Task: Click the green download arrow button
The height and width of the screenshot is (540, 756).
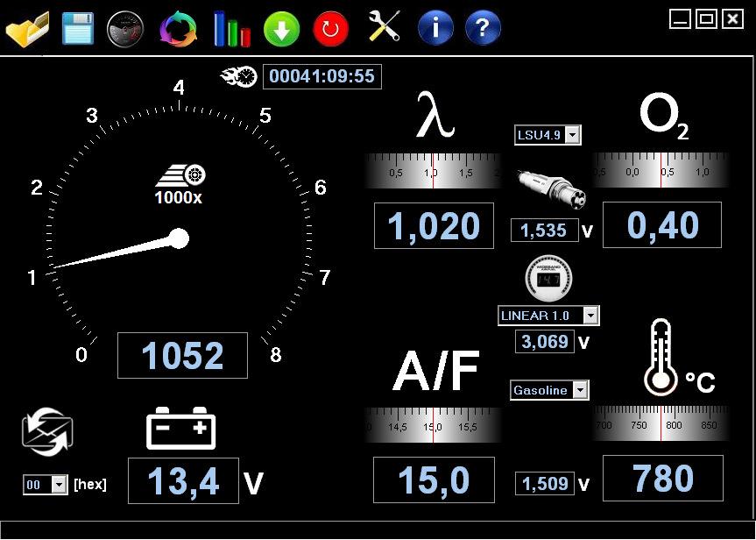Action: click(x=281, y=30)
